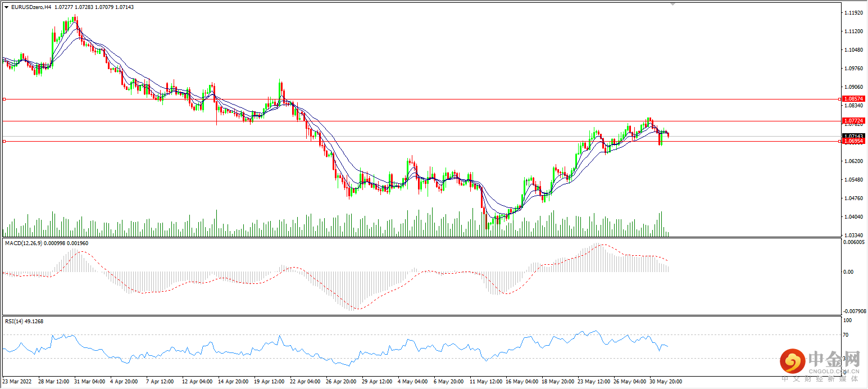Image resolution: width=868 pixels, height=389 pixels.
Task: Click the 14 Apr 20:00 time label
Action: pos(233,381)
